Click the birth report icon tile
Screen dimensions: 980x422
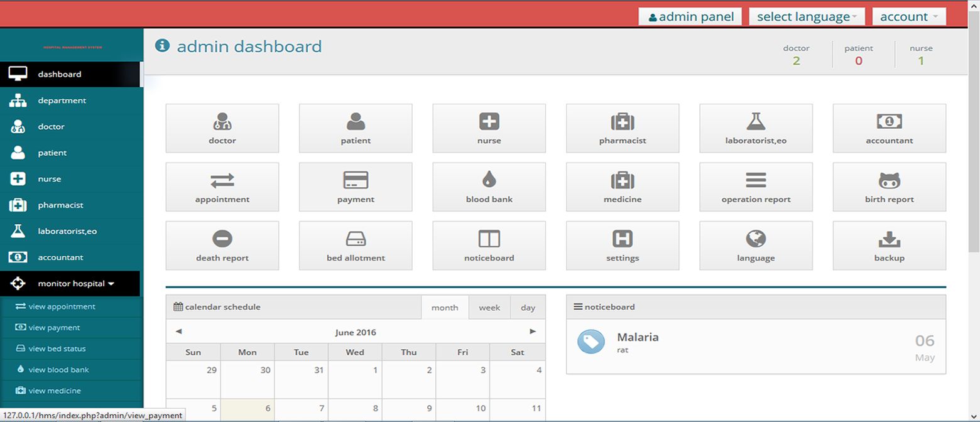pos(889,187)
